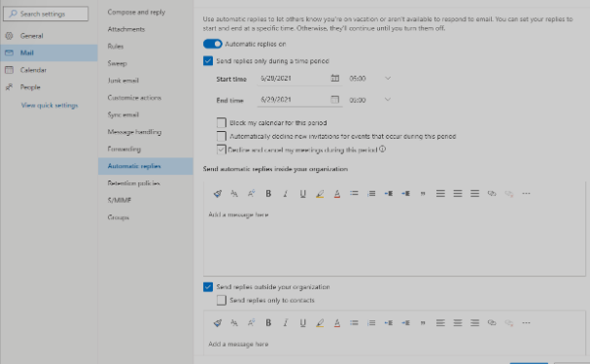The width and height of the screenshot is (590, 364).
Task: Open font color in the outside-organization editor
Action: 336,323
